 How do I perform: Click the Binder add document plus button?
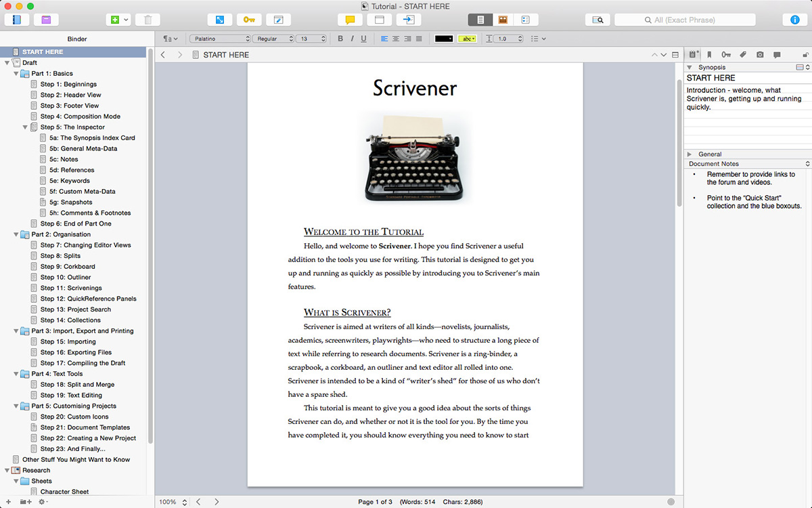[x=8, y=502]
